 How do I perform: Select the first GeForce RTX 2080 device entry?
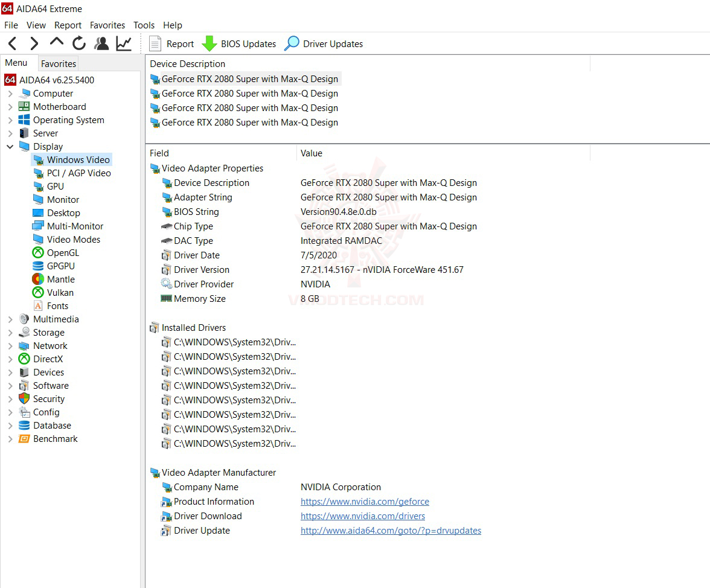tap(245, 78)
